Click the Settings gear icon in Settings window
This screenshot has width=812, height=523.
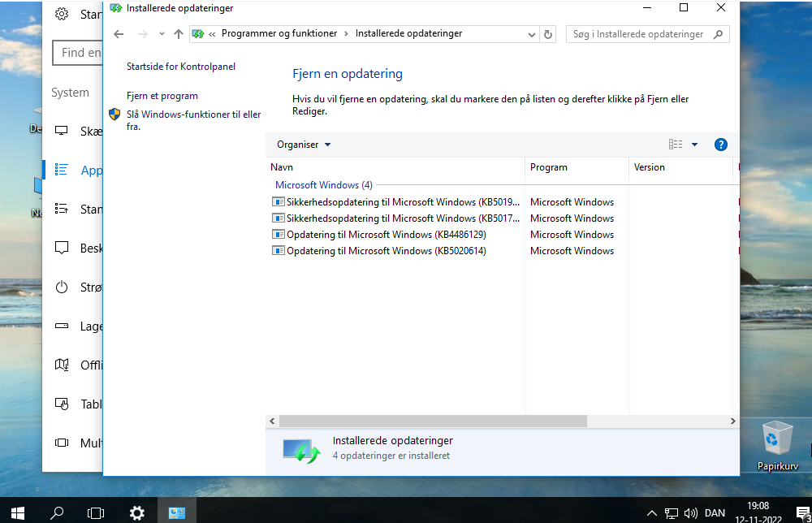click(62, 14)
